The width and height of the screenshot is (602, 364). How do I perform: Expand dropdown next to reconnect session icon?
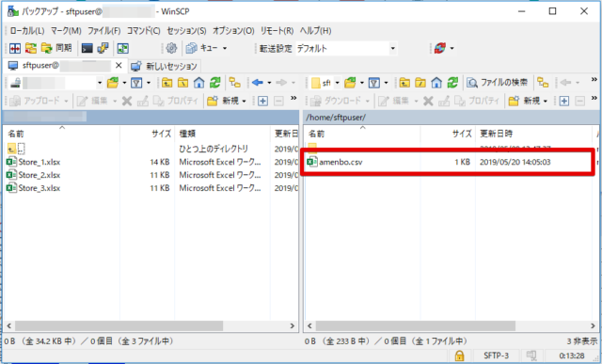[x=451, y=48]
